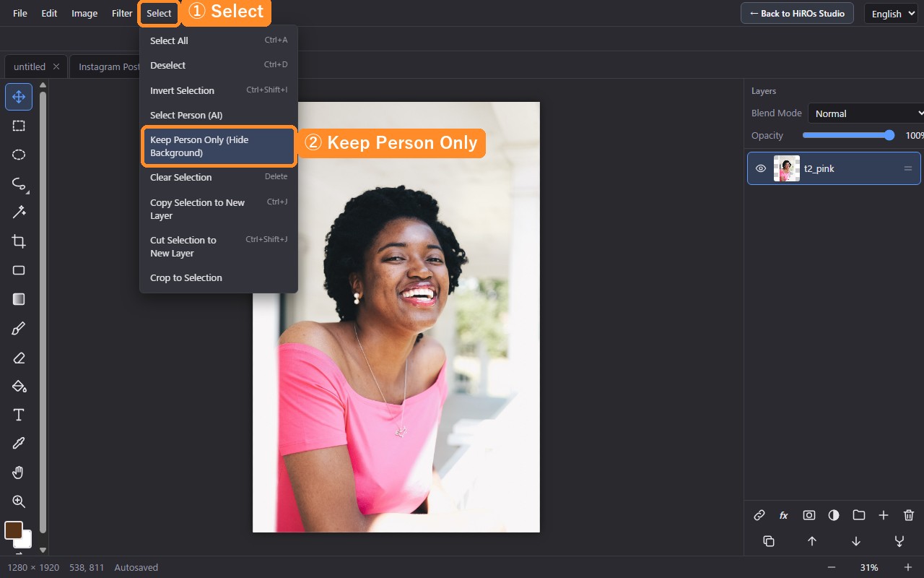Image resolution: width=924 pixels, height=578 pixels.
Task: Duplicate the selected layer
Action: (769, 541)
